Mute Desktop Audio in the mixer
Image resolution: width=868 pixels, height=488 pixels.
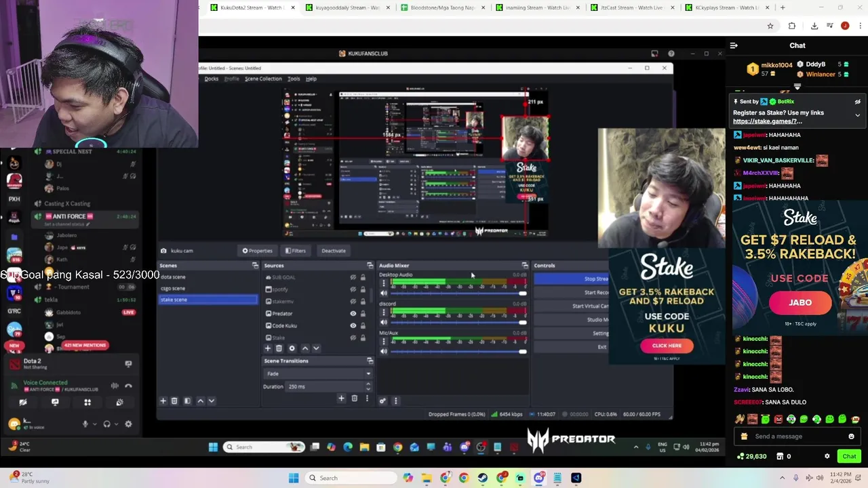click(383, 293)
